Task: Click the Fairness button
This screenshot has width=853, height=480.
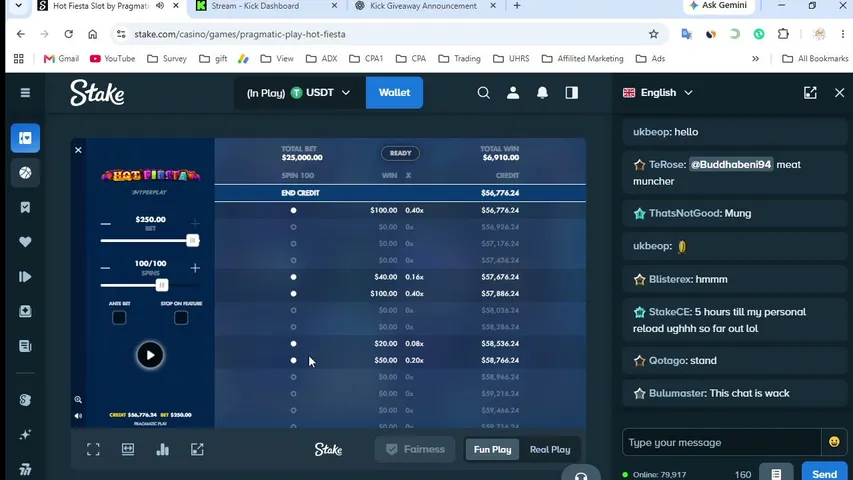Action: pyautogui.click(x=415, y=450)
